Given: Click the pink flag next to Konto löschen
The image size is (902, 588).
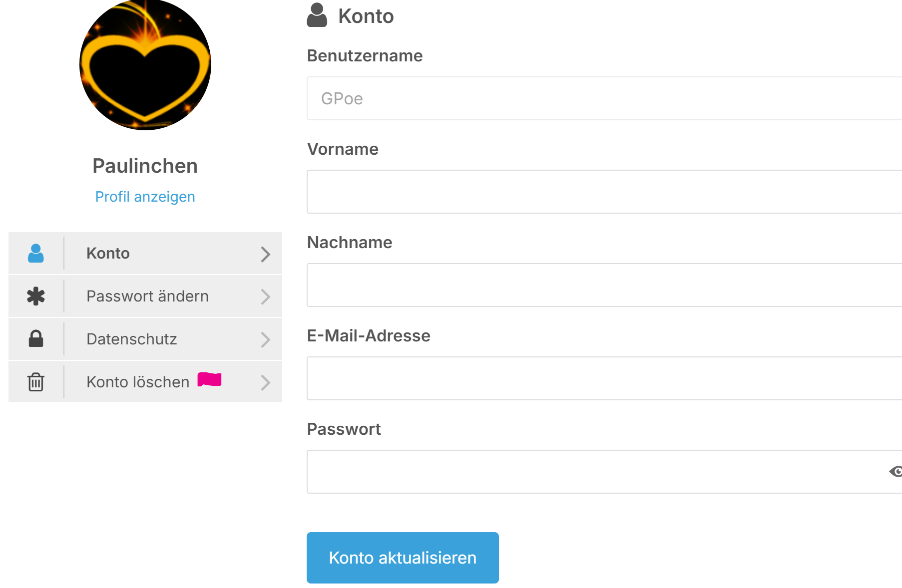Looking at the screenshot, I should point(209,380).
